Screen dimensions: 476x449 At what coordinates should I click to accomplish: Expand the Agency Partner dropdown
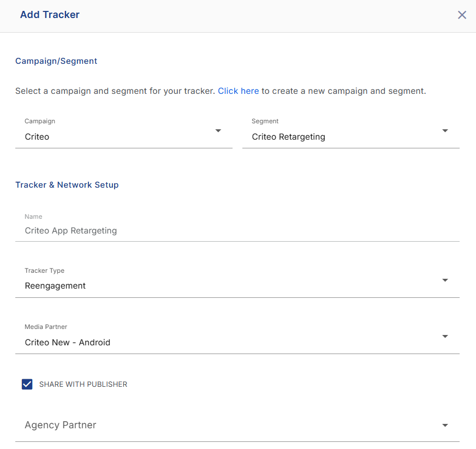coord(237,426)
